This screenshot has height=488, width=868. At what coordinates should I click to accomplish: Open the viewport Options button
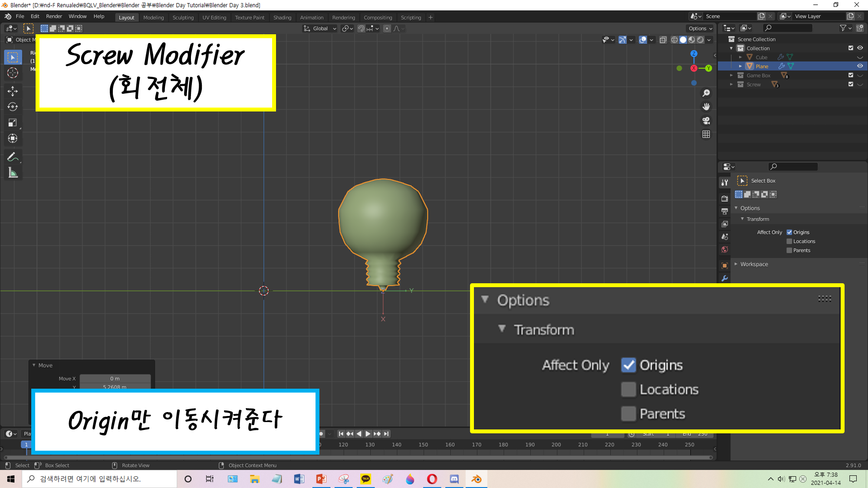pos(700,29)
